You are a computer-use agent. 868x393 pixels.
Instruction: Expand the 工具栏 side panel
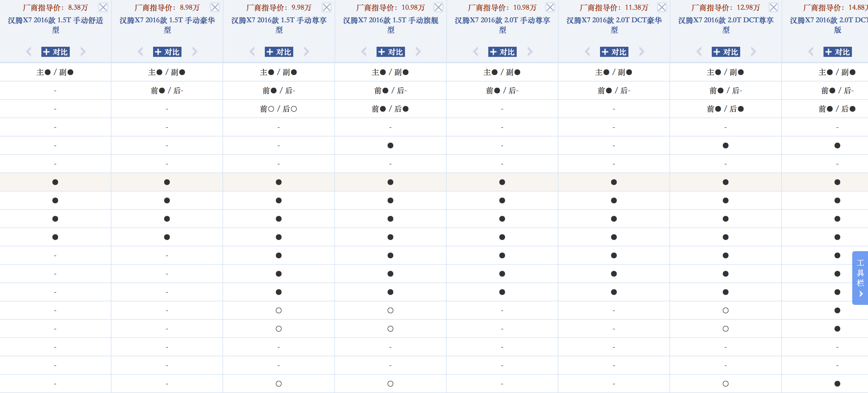(860, 278)
